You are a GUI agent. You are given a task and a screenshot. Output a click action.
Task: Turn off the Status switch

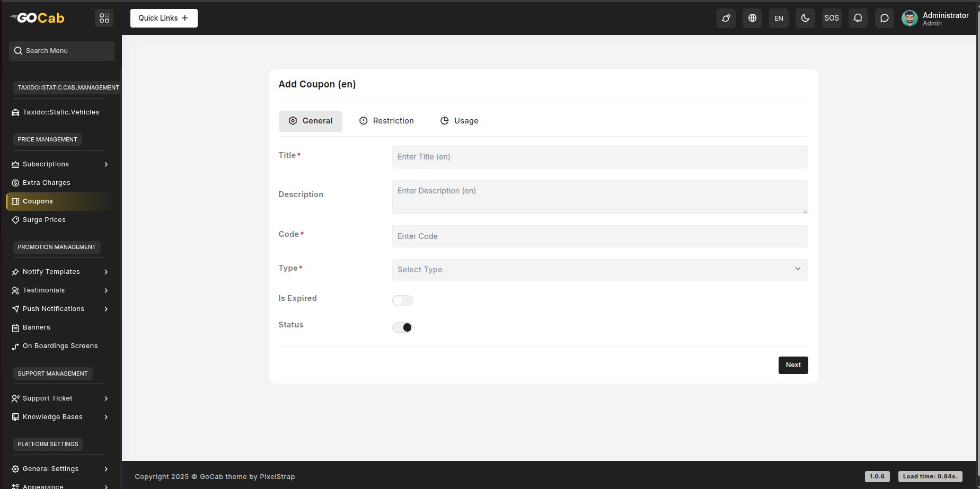[x=402, y=327]
